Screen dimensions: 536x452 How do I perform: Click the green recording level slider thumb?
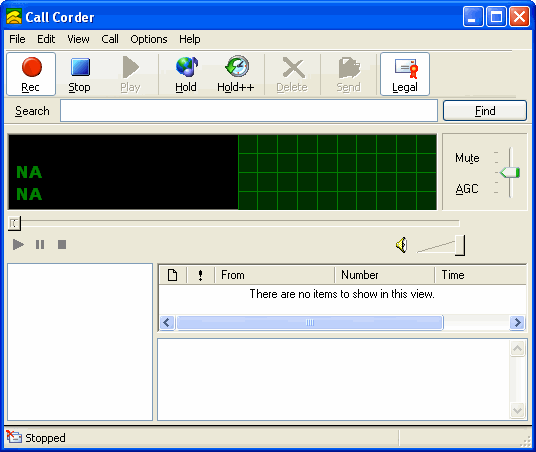click(510, 172)
